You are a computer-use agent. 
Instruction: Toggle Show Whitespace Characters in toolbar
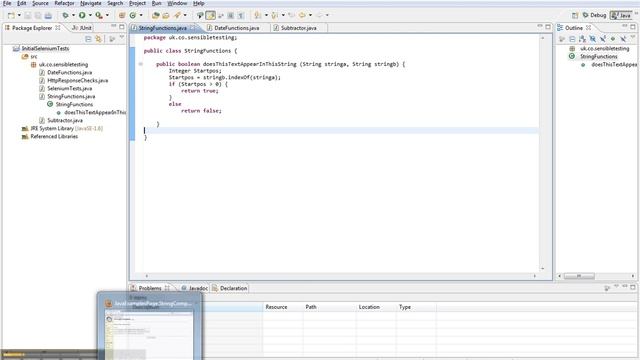tap(241, 16)
